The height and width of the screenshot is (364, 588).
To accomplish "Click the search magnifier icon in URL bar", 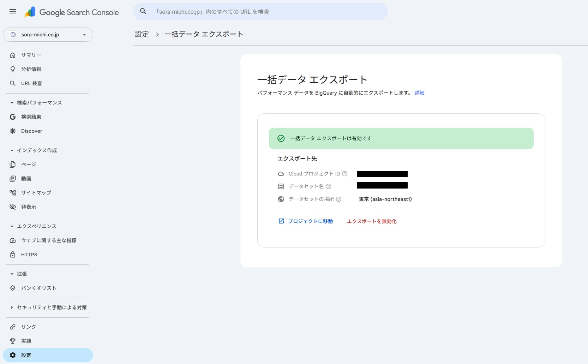I will click(143, 12).
